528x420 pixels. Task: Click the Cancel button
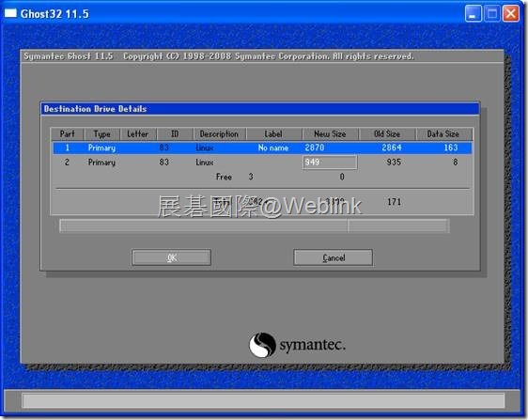[333, 257]
